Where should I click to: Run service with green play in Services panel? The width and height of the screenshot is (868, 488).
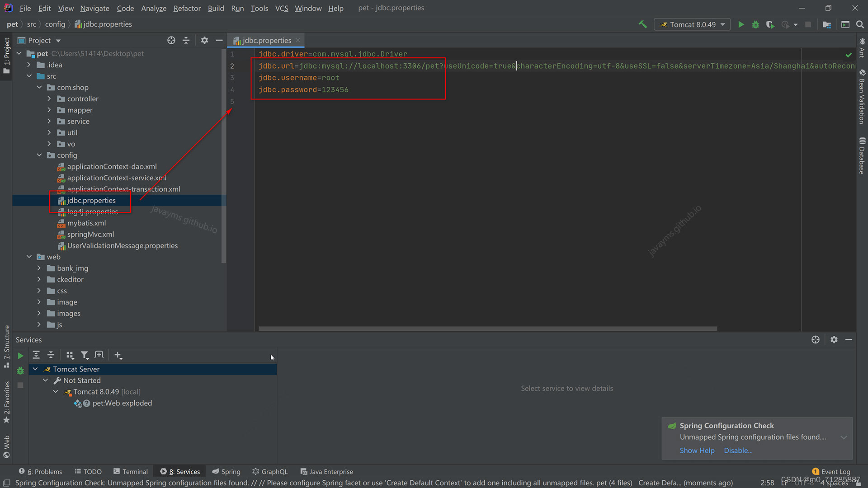pos(20,356)
